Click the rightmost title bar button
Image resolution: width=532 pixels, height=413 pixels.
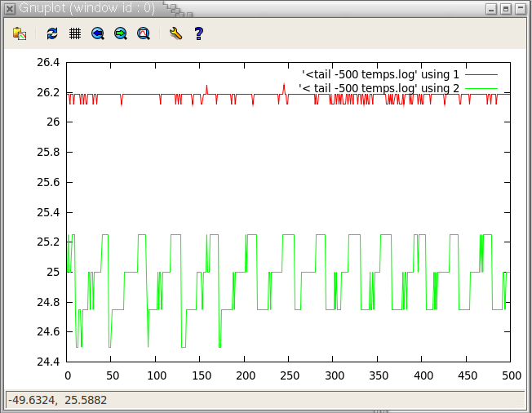(520, 9)
